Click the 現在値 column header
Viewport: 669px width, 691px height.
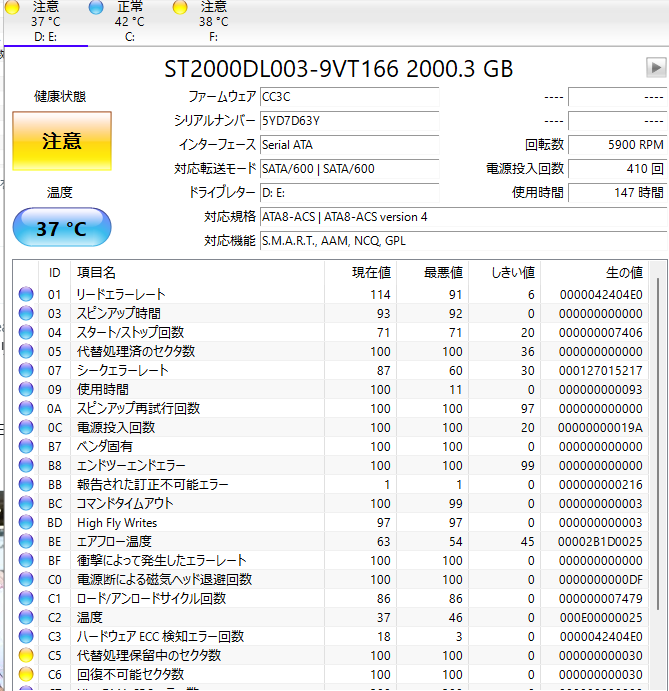360,273
